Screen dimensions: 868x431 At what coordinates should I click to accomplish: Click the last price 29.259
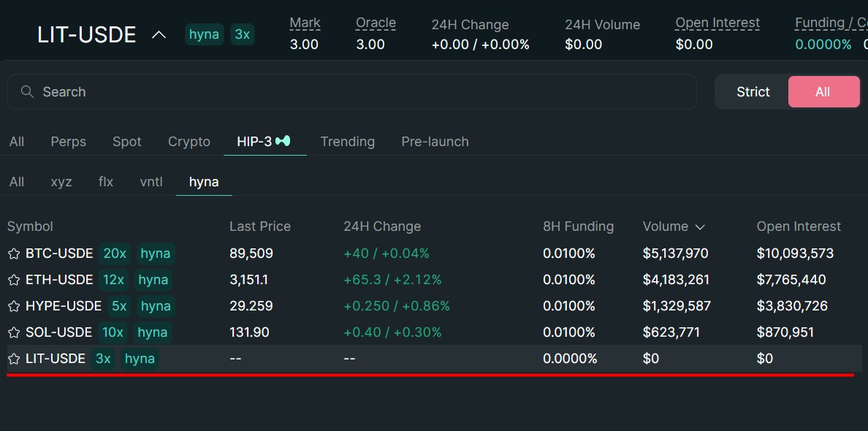[x=251, y=307]
